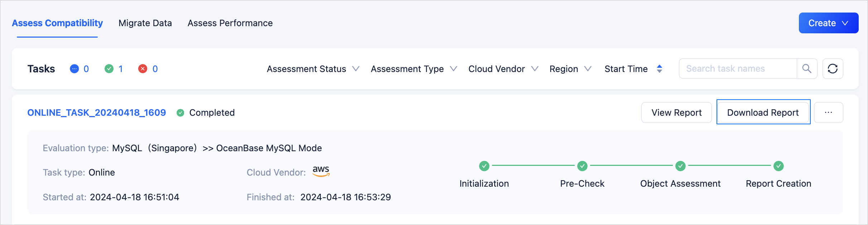Click the Object Assessment step checkmark
868x225 pixels.
(680, 166)
